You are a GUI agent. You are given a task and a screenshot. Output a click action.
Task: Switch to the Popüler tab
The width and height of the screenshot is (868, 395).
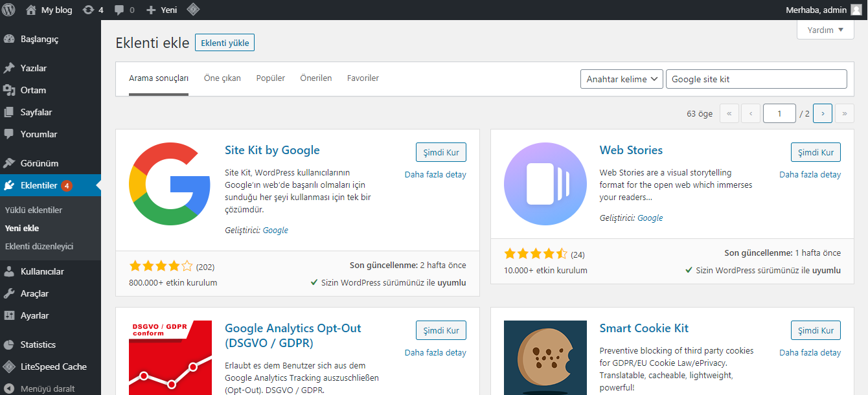tap(271, 78)
